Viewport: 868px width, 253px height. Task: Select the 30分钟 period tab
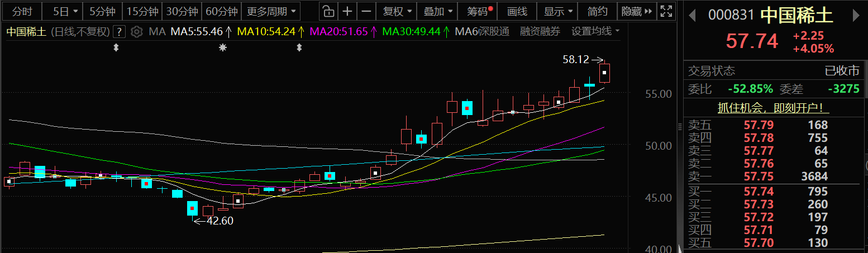tap(182, 11)
